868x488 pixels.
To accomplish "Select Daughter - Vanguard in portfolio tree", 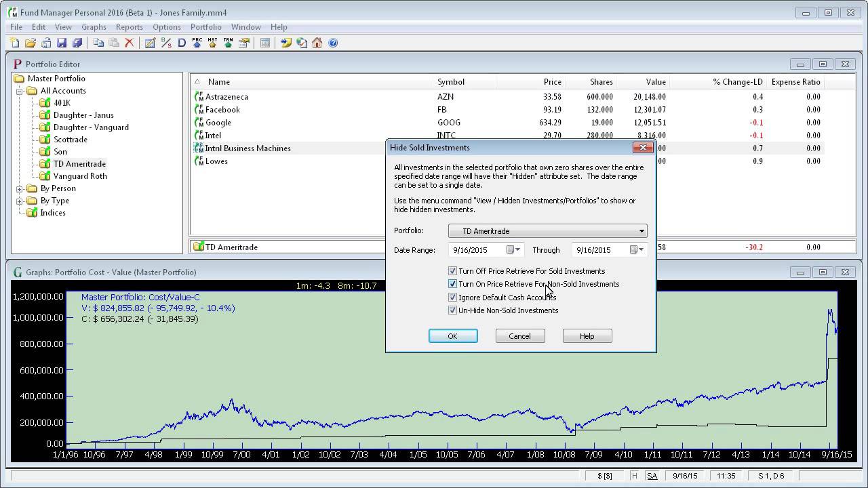I will click(x=91, y=127).
